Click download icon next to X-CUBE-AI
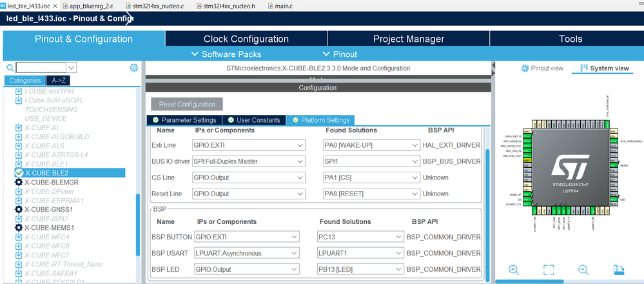Image resolution: width=644 pixels, height=284 pixels. pyautogui.click(x=19, y=127)
